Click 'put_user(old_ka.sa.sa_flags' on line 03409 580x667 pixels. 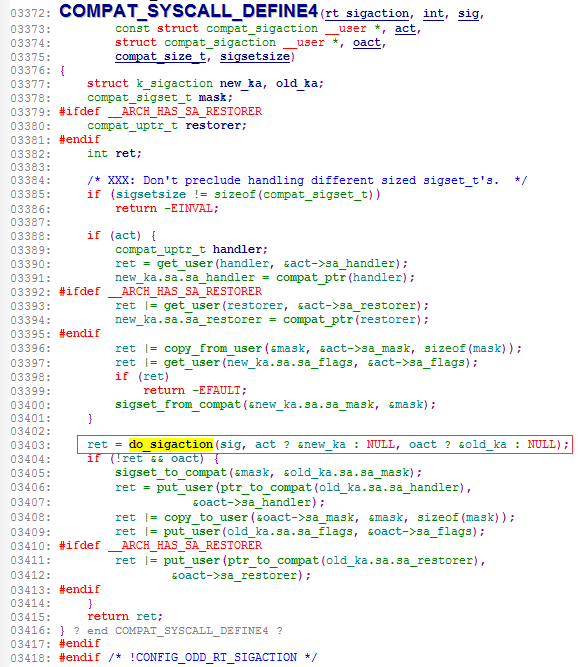[258, 531]
